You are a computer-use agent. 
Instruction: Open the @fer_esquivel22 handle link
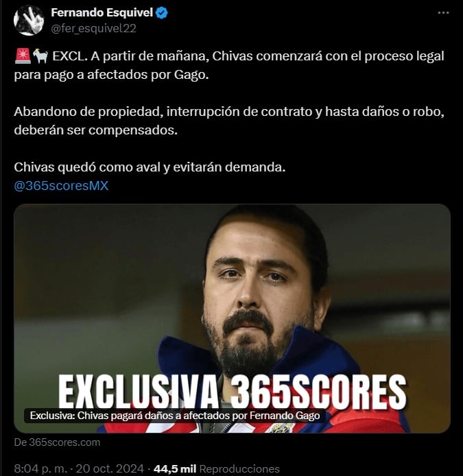93,28
